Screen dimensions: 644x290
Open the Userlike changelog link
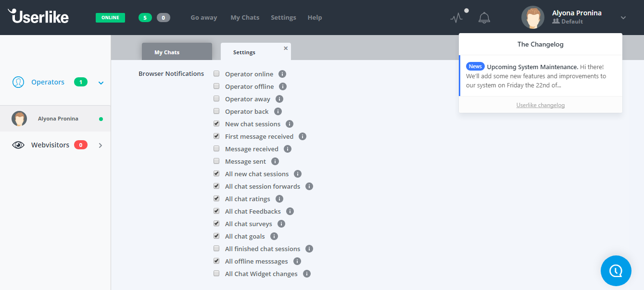click(x=541, y=105)
